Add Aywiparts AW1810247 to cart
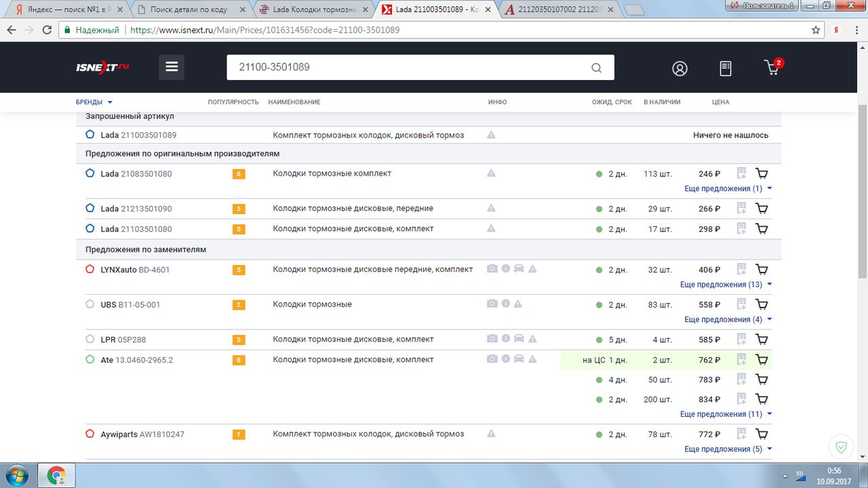 [x=762, y=434]
